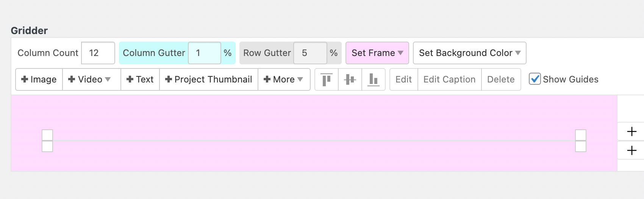Select the left frame handle in the grid
The width and height of the screenshot is (644, 199).
click(47, 141)
